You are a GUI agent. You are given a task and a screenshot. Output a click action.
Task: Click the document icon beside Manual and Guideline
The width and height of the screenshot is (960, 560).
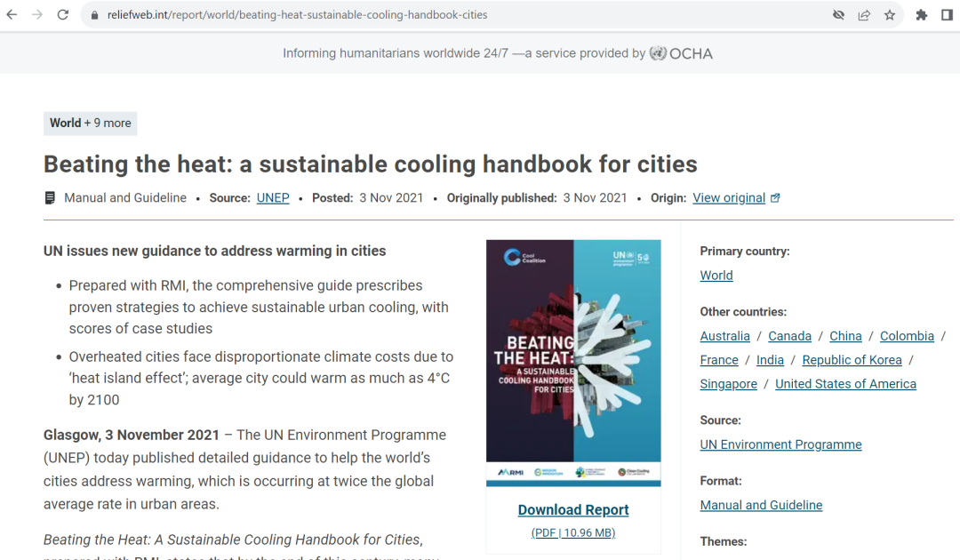[50, 197]
